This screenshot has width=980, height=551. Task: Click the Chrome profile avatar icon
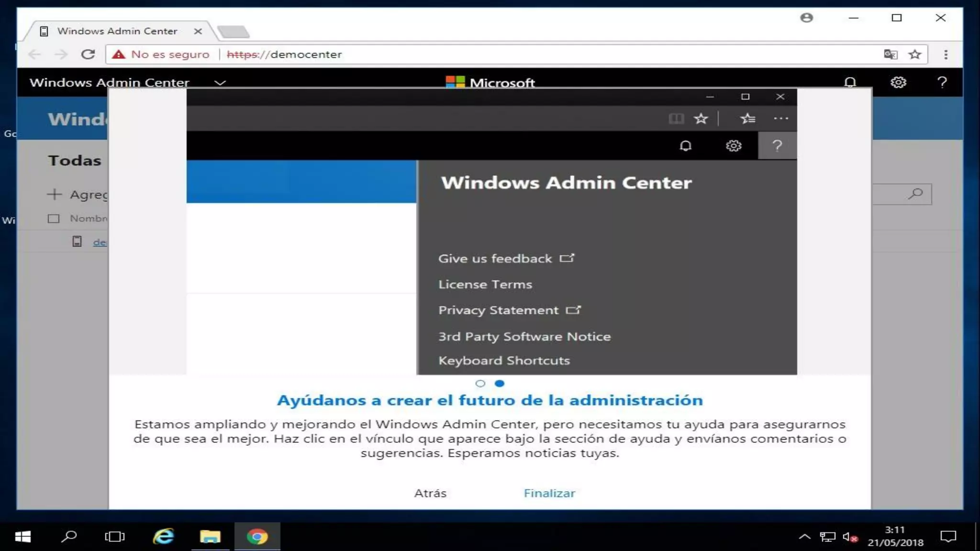(806, 18)
